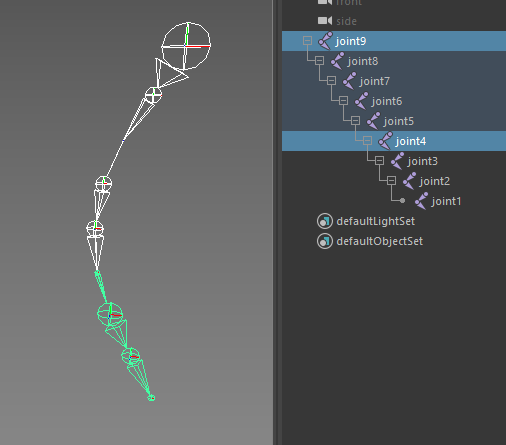
Task: Click the joint4 joint icon
Action: click(x=385, y=141)
